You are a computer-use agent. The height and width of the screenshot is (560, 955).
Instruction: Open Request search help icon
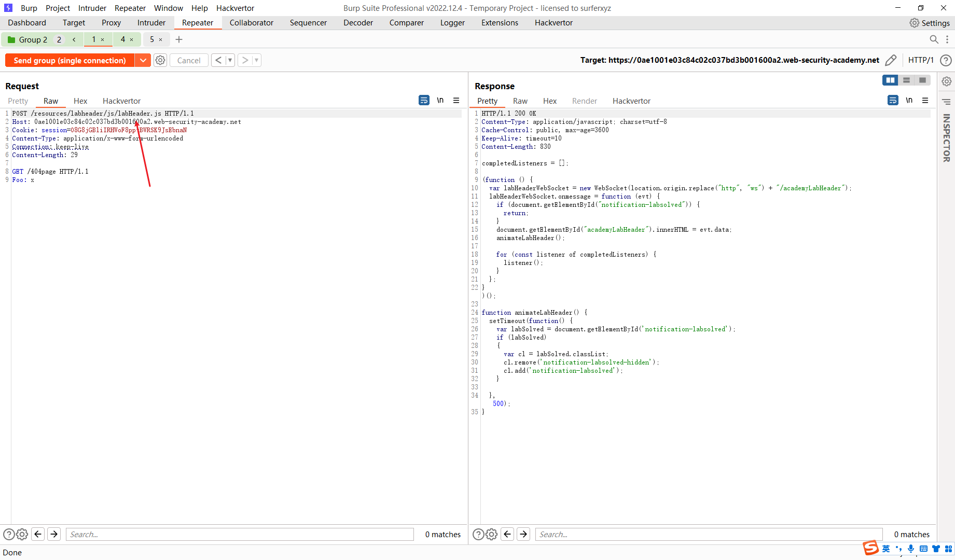click(x=9, y=534)
